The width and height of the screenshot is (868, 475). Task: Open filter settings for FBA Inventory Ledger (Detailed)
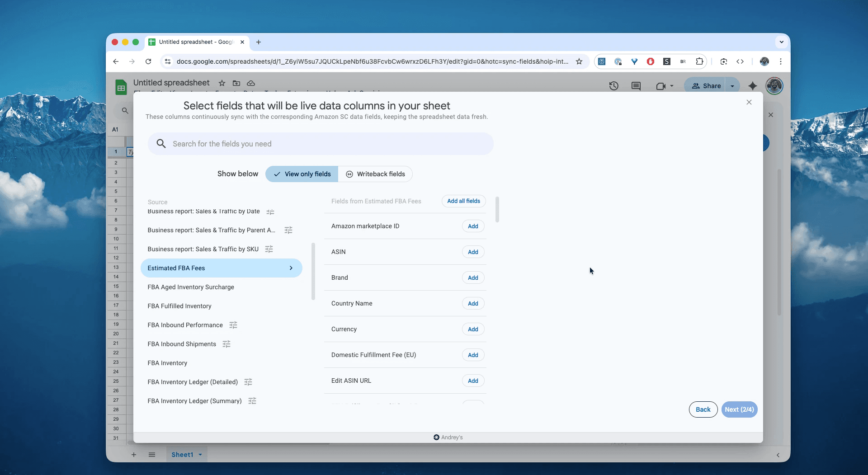(x=248, y=382)
